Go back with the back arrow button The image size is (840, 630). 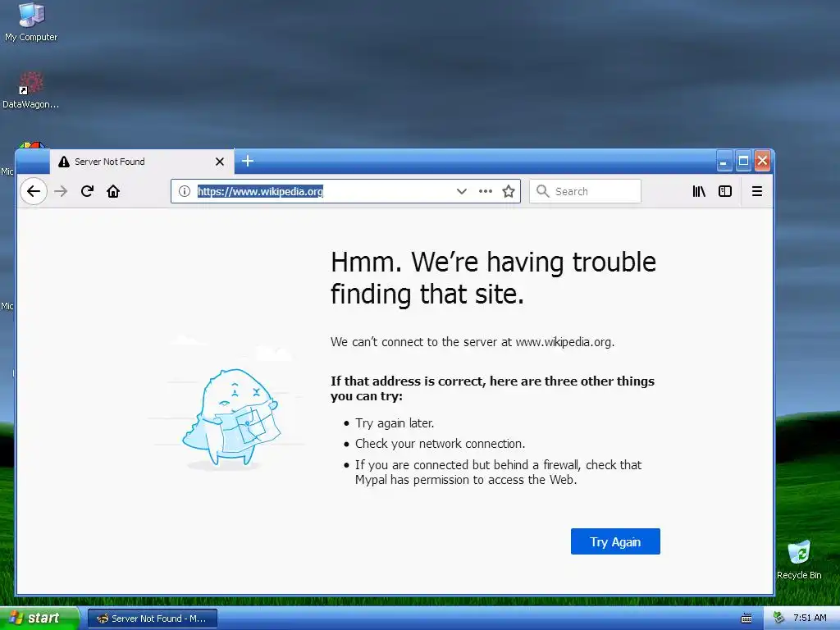coord(33,191)
